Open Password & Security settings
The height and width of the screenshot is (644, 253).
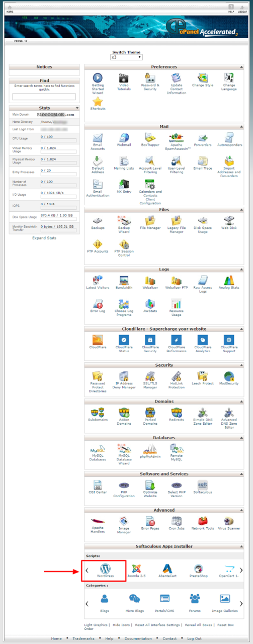pyautogui.click(x=150, y=78)
